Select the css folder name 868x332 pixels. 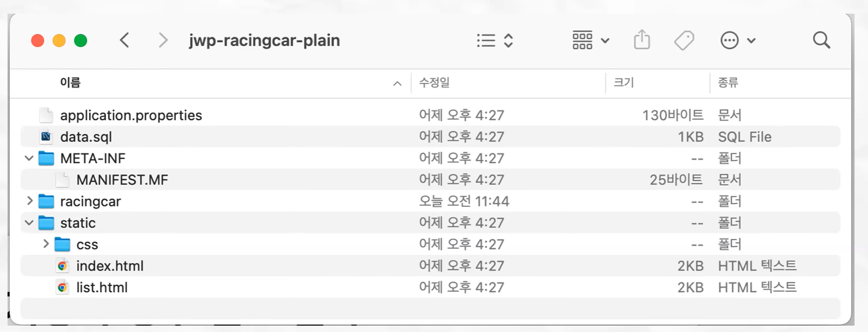[87, 245]
